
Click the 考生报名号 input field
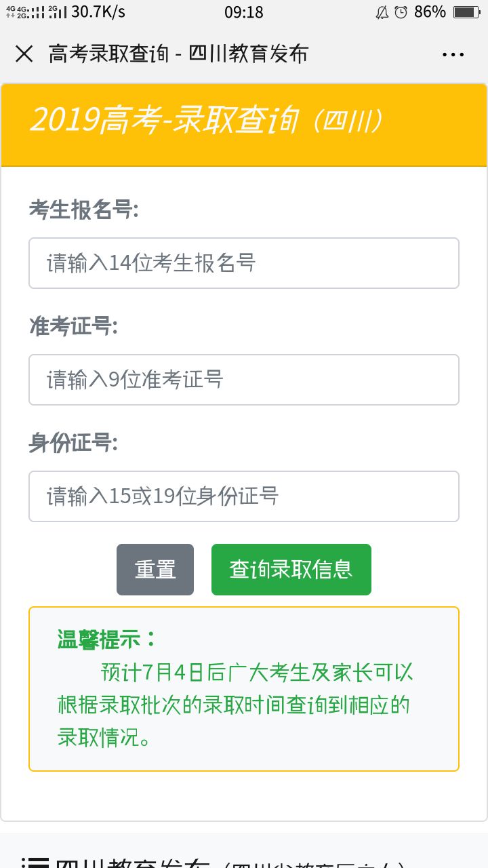[244, 263]
